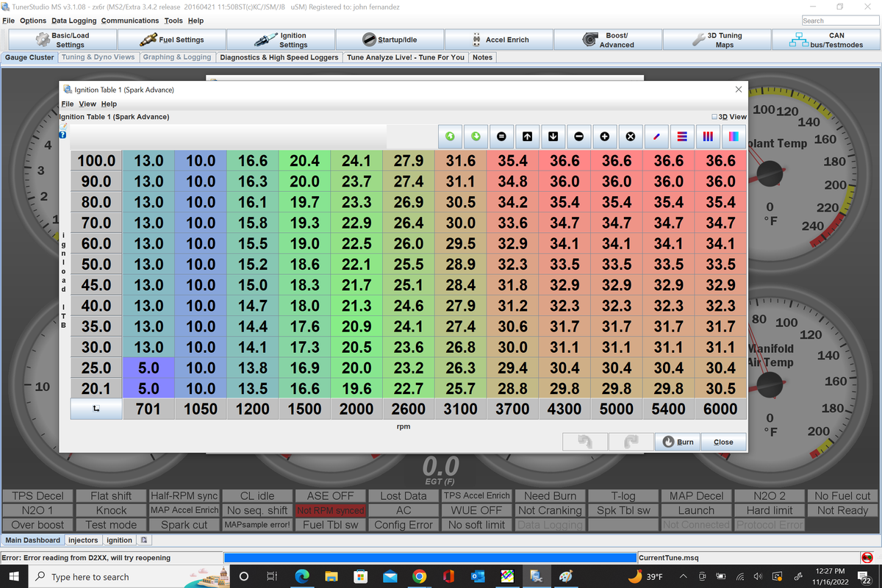Click the black up-arrow increase icon
This screenshot has width=882, height=588.
(527, 137)
